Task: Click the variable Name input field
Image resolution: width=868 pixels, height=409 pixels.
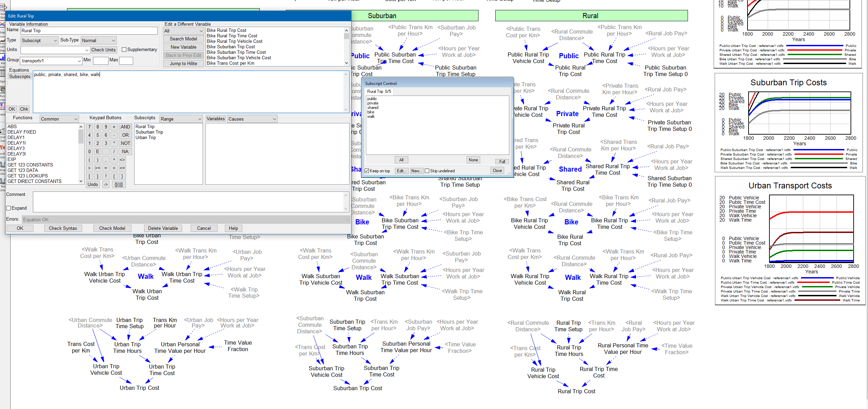Action: click(89, 31)
